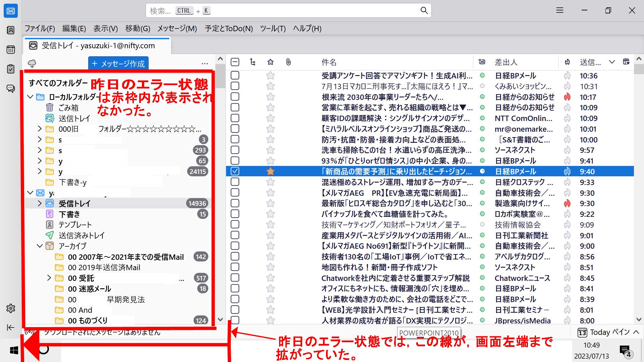Open Windows Start button
The width and height of the screenshot is (644, 362).
(14, 351)
